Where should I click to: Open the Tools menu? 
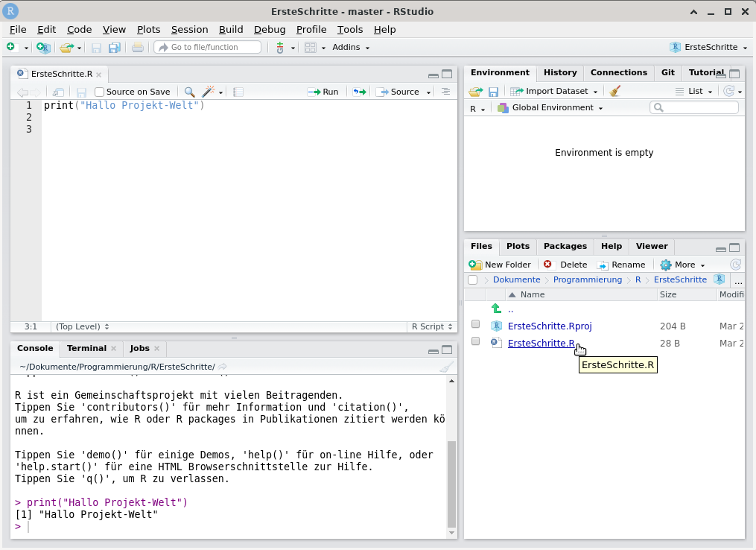350,29
